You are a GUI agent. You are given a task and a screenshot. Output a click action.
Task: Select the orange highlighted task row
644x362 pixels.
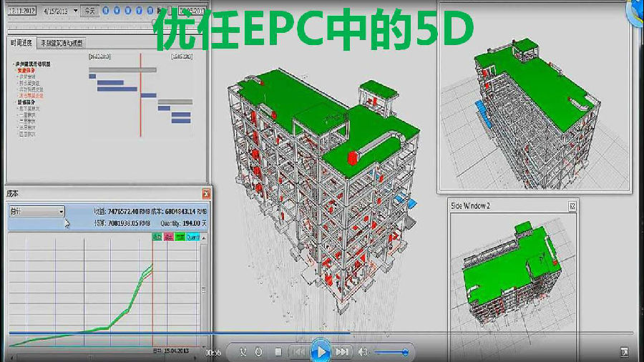click(31, 96)
